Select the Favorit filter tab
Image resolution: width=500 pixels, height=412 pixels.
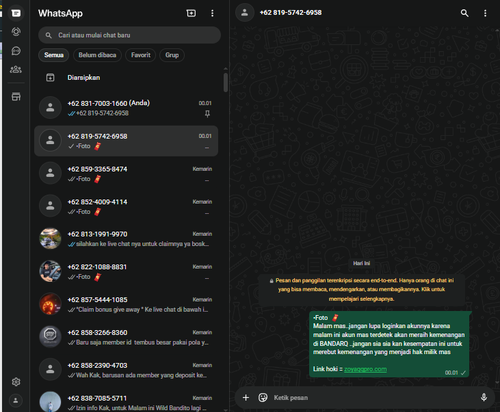[x=141, y=55]
